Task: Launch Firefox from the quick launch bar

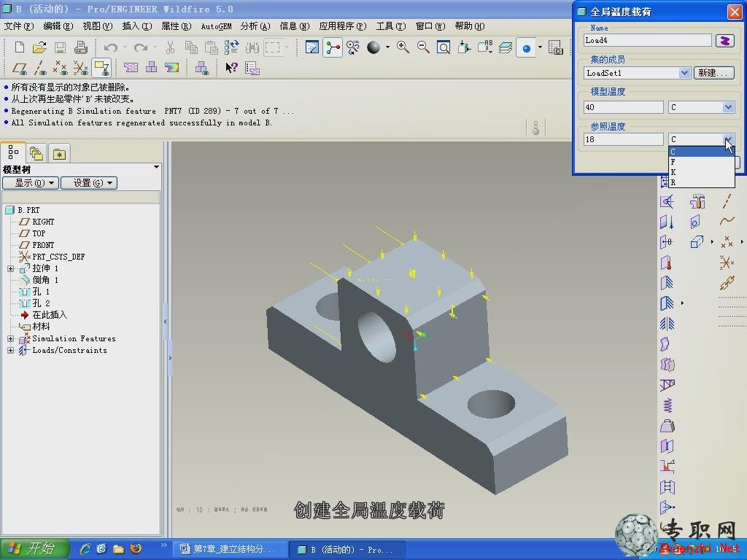Action: point(136,548)
